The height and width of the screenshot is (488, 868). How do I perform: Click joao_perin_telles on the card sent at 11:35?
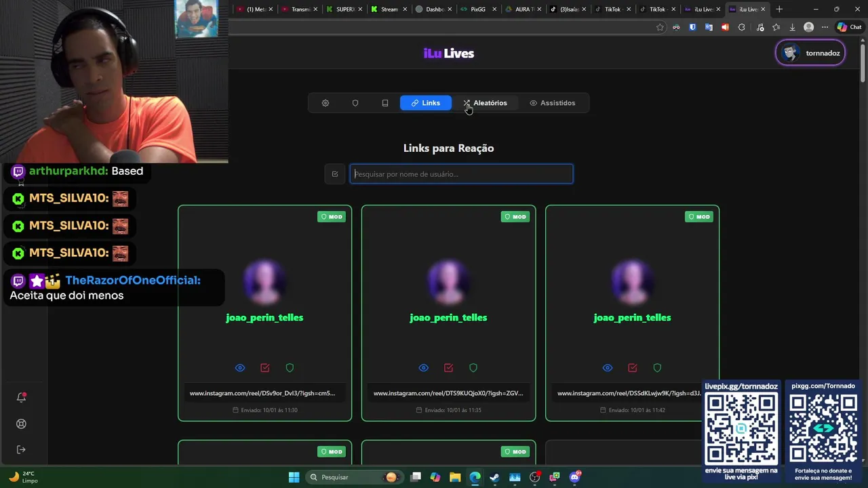click(448, 317)
